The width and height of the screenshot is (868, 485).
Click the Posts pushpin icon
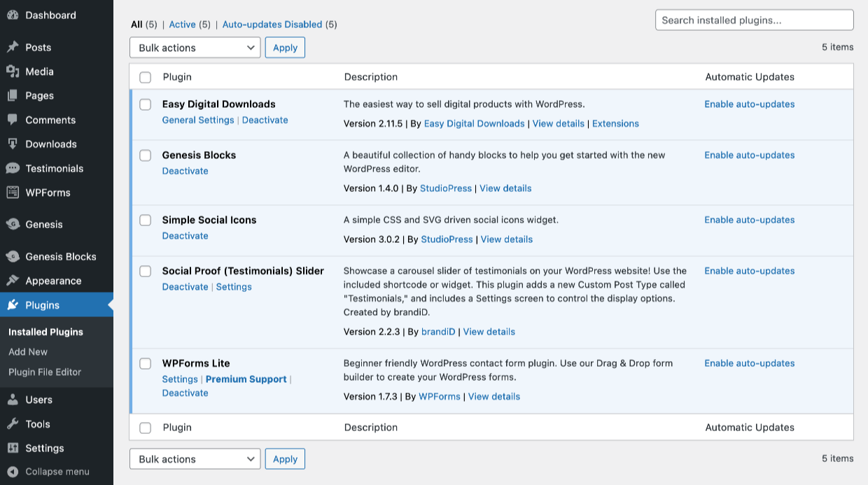13,47
